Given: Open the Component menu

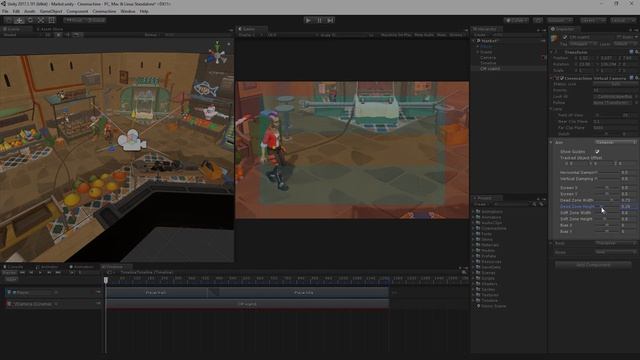Looking at the screenshot, I should pyautogui.click(x=77, y=11).
